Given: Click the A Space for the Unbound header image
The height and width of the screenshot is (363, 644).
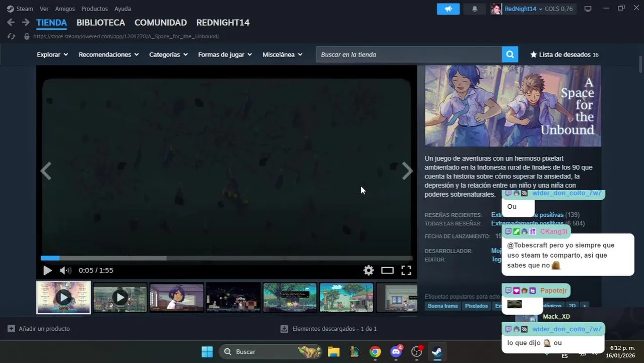Looking at the screenshot, I should pos(513,106).
